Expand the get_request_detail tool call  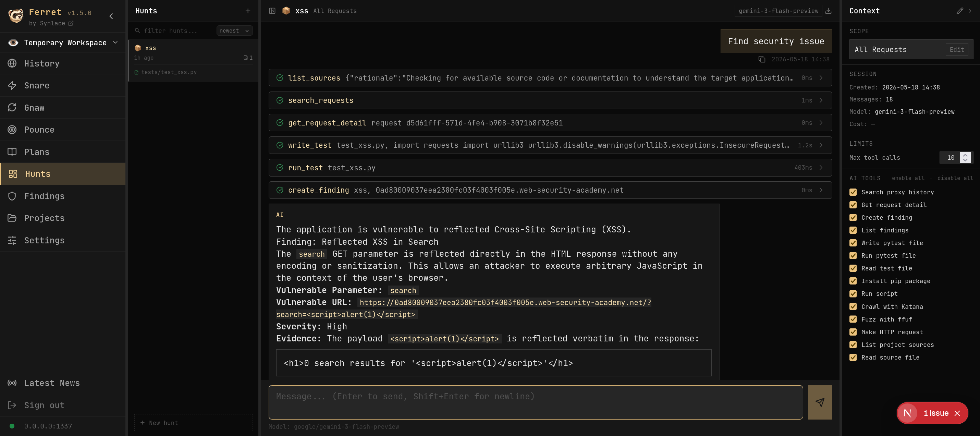(550, 123)
